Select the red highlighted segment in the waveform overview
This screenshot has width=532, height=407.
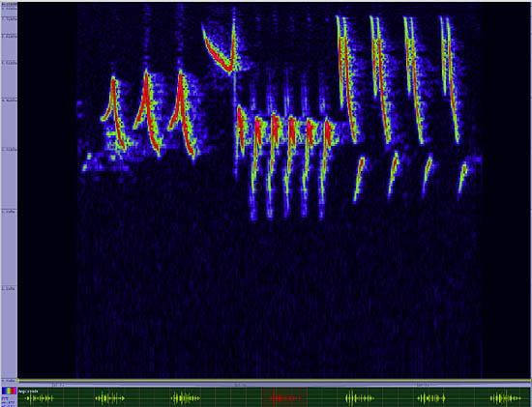[x=284, y=397]
